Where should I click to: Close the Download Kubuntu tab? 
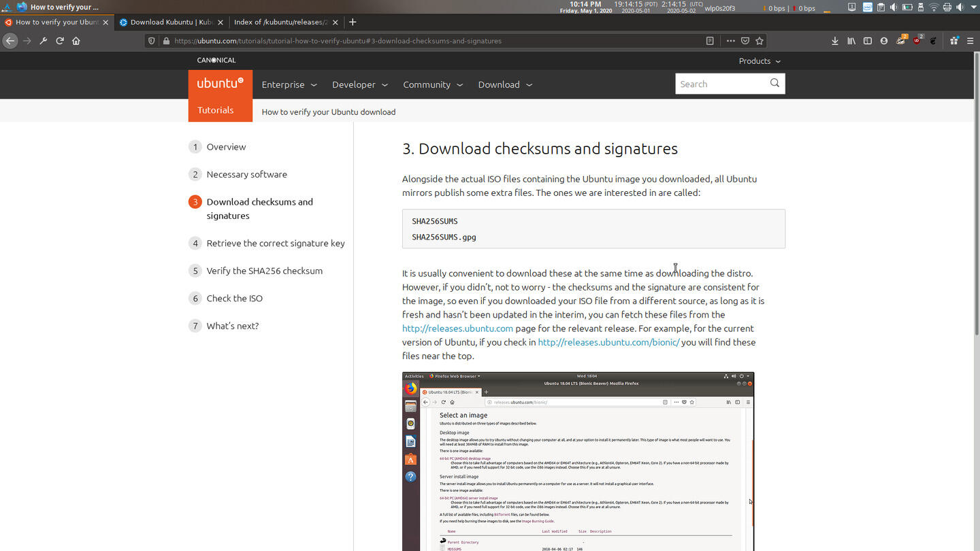tap(221, 22)
